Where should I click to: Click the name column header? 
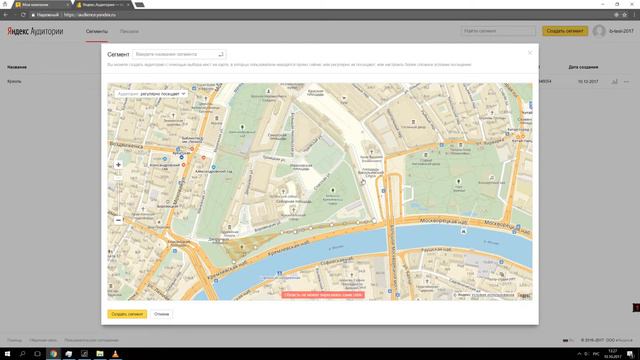coord(17,67)
